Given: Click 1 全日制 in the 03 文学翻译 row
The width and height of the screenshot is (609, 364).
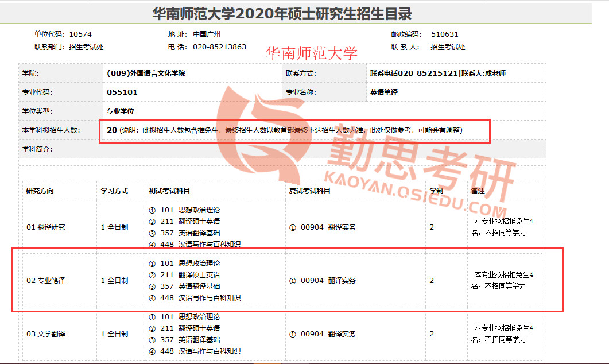Looking at the screenshot, I should pyautogui.click(x=114, y=334).
